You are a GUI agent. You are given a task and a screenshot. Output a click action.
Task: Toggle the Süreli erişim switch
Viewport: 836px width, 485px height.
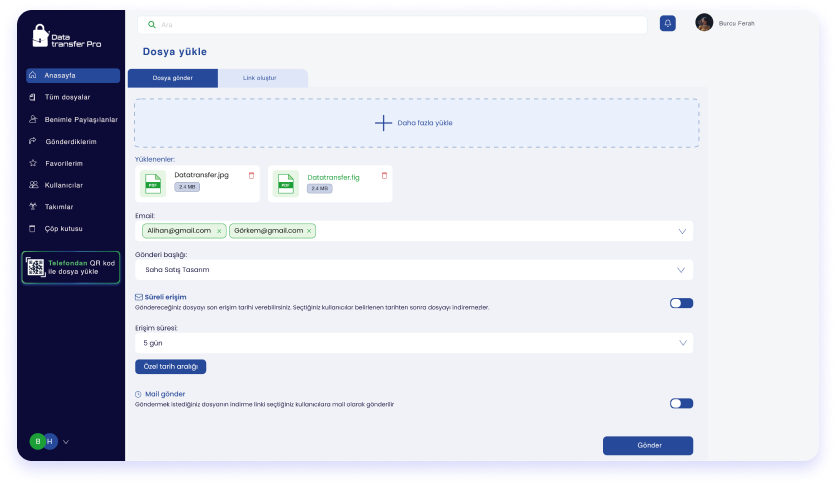click(681, 303)
